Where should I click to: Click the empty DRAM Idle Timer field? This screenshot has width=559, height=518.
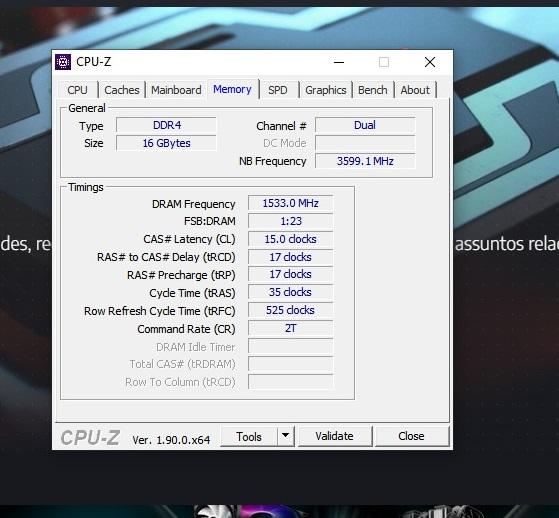(x=291, y=346)
